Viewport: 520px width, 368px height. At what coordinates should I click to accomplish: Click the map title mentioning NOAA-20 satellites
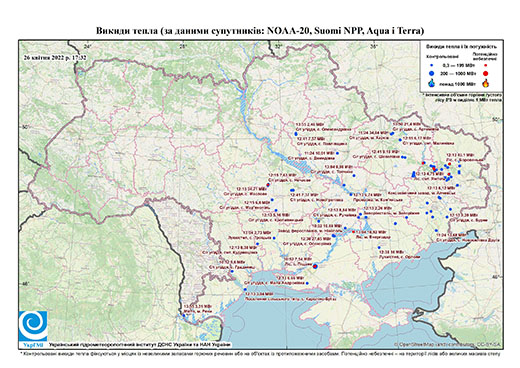pos(260,31)
